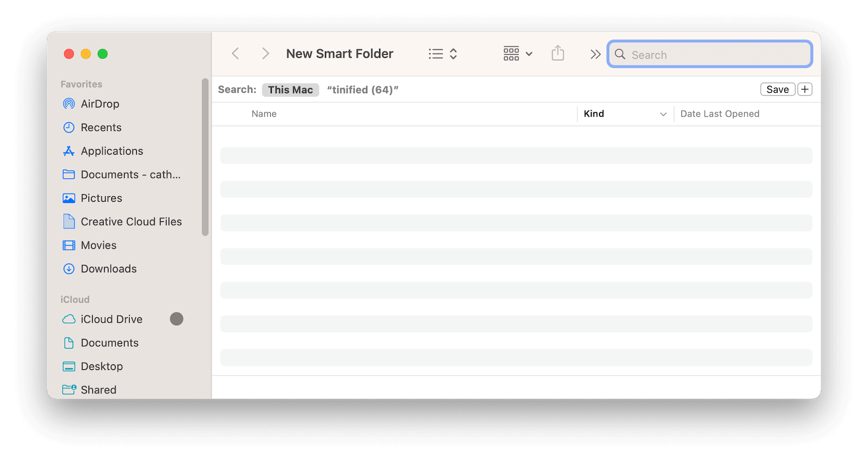This screenshot has width=868, height=461.
Task: Click the Recents clock icon
Action: 69,127
